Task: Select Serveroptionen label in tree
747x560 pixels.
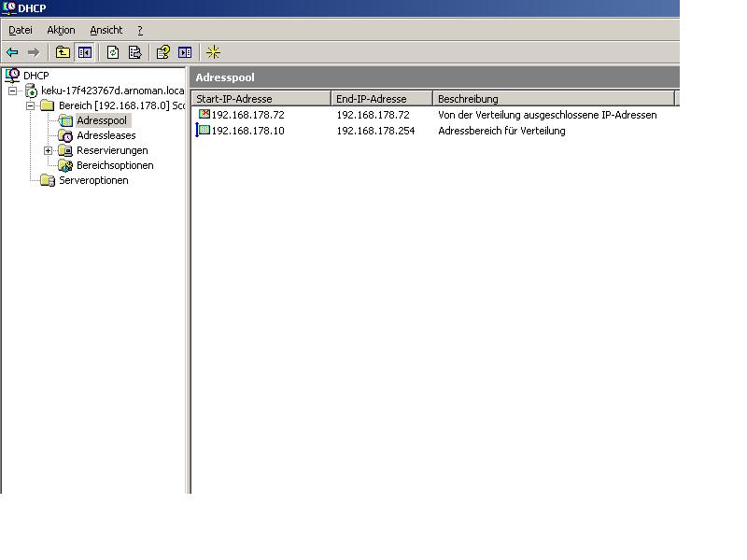Action: (94, 180)
